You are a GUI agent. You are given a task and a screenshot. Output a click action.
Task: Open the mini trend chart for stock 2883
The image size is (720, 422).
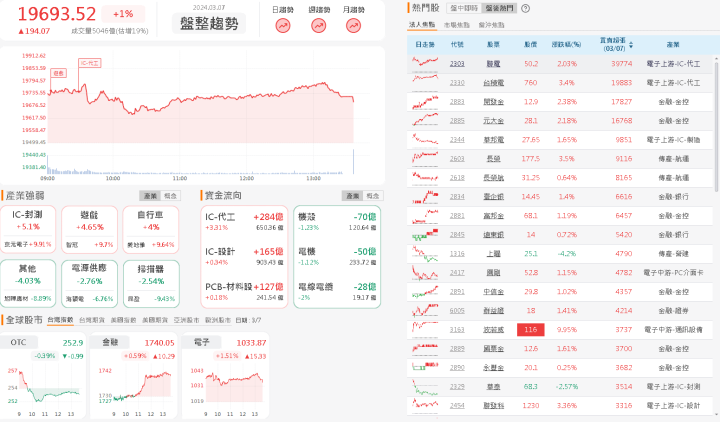[425, 101]
